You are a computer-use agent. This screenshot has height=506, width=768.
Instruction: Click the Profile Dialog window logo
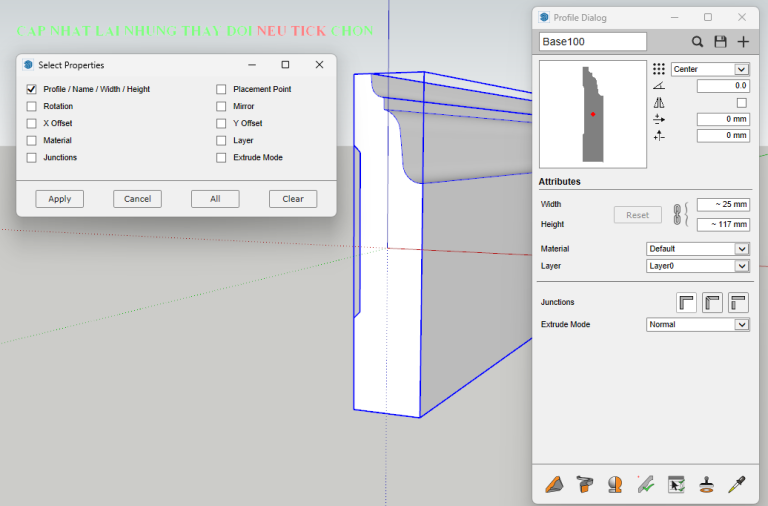click(544, 17)
